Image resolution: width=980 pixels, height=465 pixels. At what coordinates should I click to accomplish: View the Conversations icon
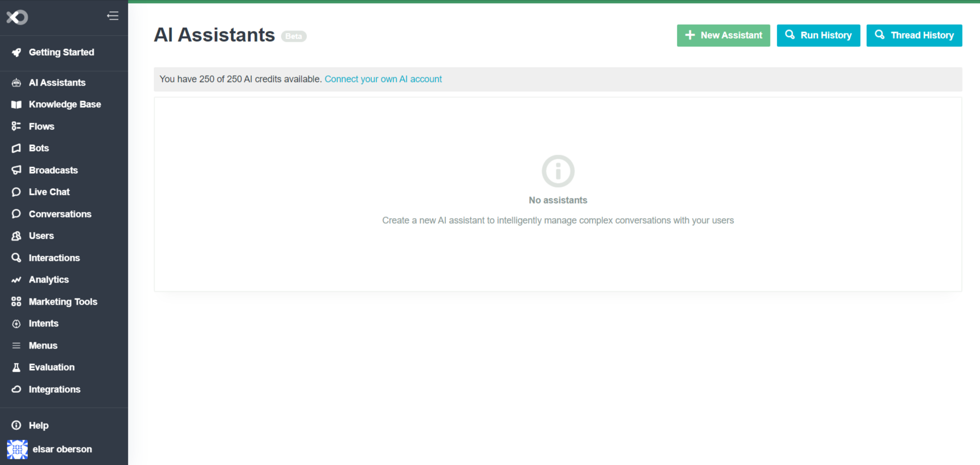16,214
